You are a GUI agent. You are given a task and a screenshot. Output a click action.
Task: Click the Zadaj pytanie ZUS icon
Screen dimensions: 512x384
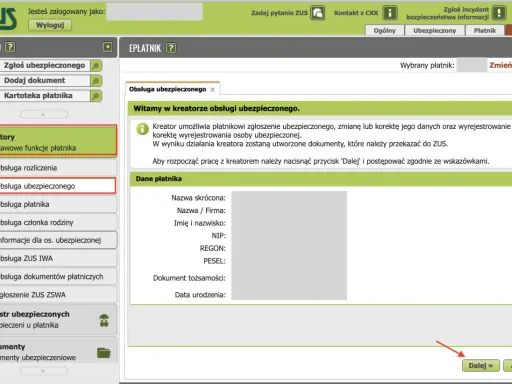[317, 13]
